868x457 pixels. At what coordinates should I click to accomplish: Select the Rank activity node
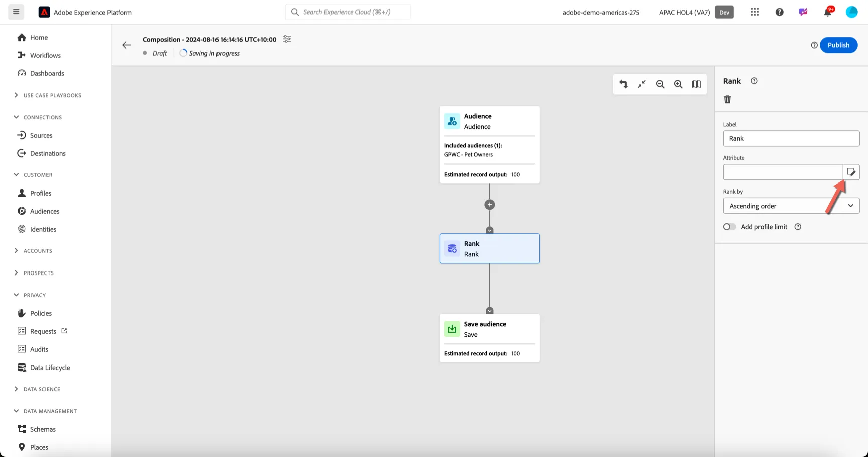point(490,248)
